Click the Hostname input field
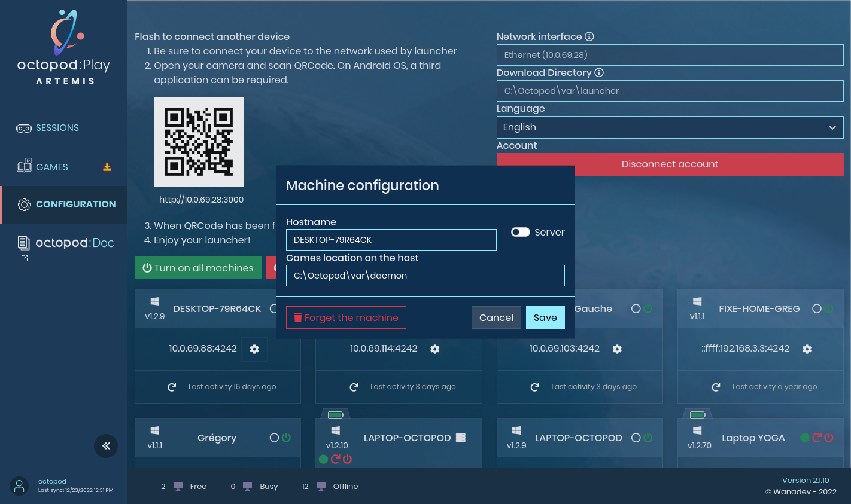Image resolution: width=851 pixels, height=504 pixels. coord(391,240)
